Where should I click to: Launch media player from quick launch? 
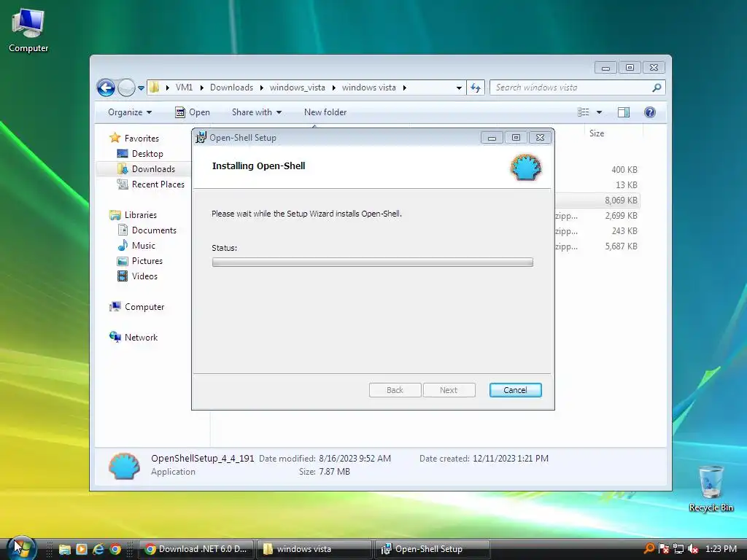82,550
